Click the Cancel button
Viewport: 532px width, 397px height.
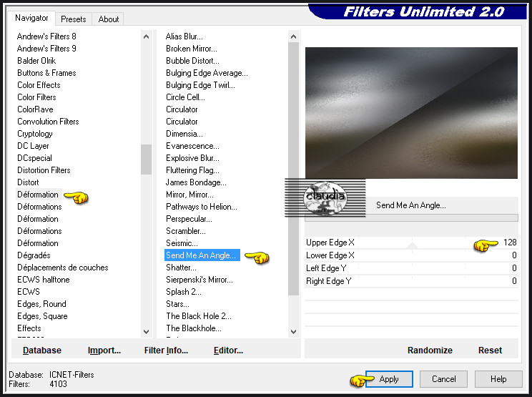(444, 379)
